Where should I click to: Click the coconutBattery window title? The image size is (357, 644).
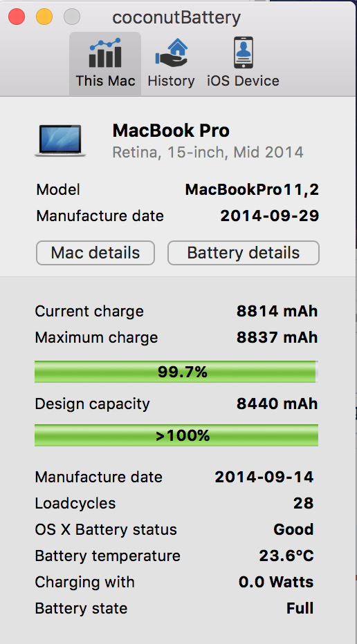coord(176,18)
